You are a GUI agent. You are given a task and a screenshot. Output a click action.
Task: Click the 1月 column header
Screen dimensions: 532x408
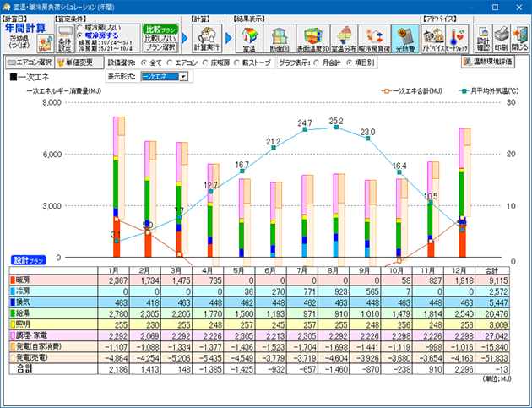pos(113,270)
